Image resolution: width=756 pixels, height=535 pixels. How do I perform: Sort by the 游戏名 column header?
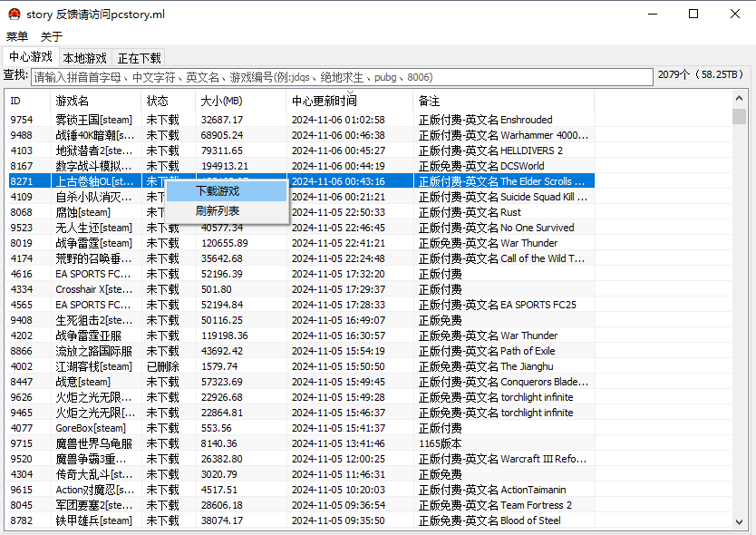tap(95, 101)
